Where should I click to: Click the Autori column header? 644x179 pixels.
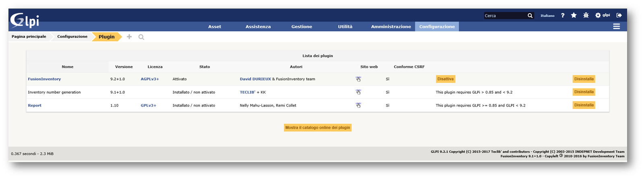click(296, 67)
